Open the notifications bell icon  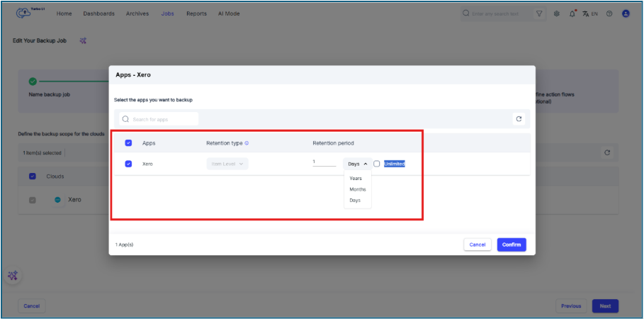(x=572, y=13)
